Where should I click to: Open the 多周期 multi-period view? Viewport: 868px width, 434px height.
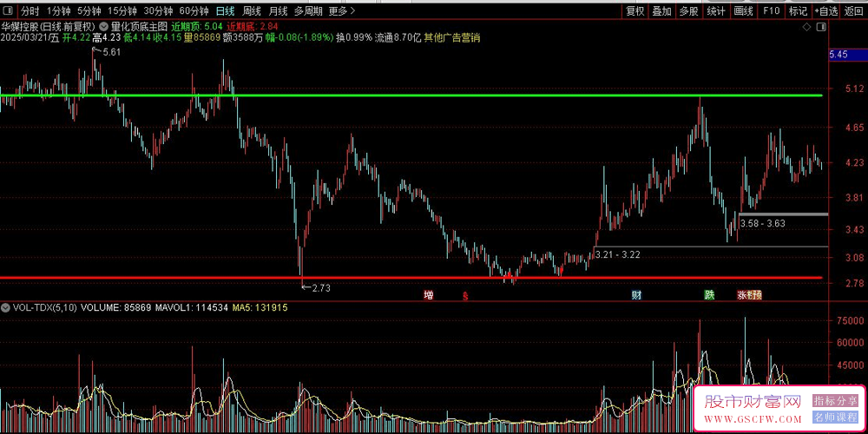coord(307,10)
